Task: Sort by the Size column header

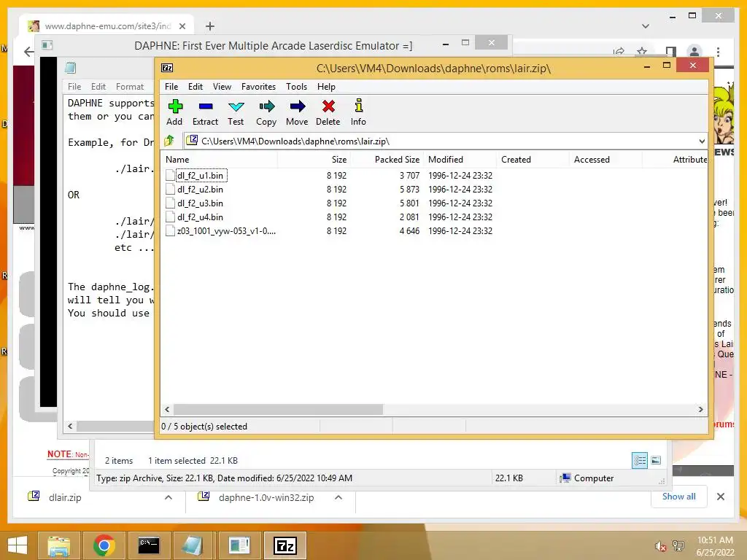Action: pyautogui.click(x=314, y=160)
